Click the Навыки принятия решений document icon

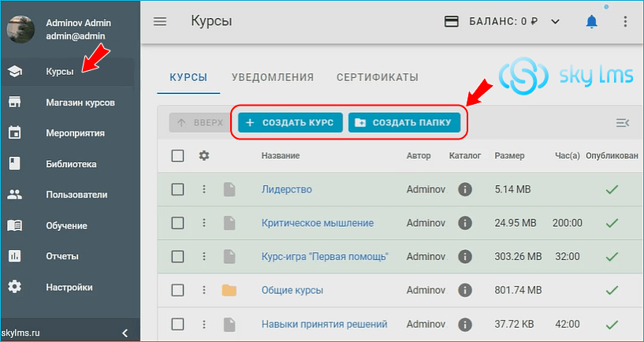tap(229, 325)
